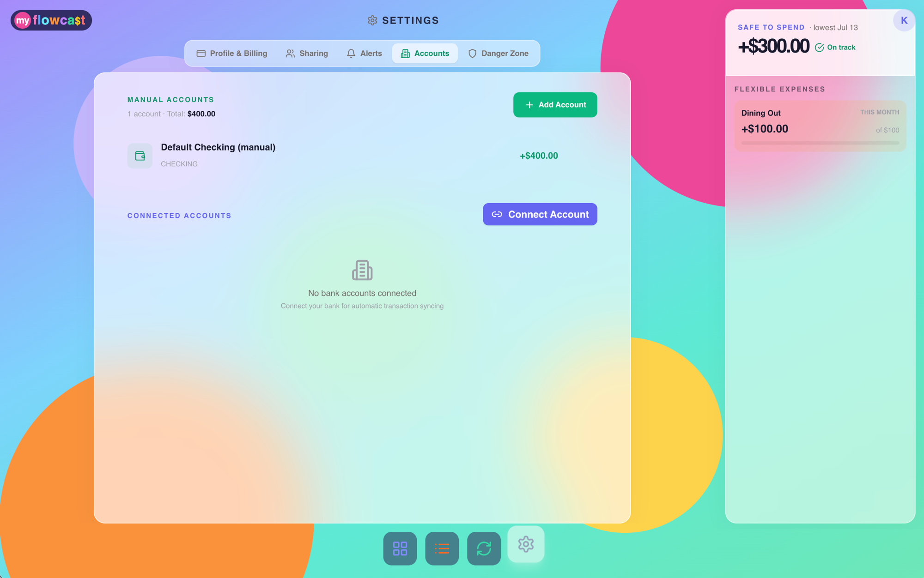Image resolution: width=924 pixels, height=578 pixels.
Task: Click the recurring sync arrows icon
Action: coord(484,548)
